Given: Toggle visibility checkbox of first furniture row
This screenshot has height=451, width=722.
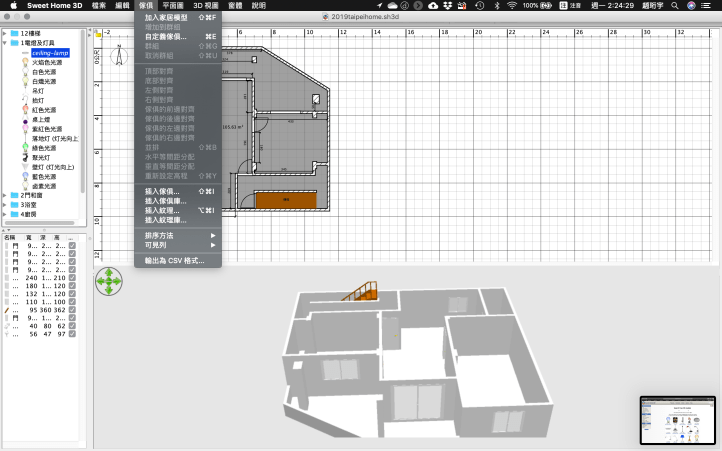Looking at the screenshot, I should (x=72, y=244).
